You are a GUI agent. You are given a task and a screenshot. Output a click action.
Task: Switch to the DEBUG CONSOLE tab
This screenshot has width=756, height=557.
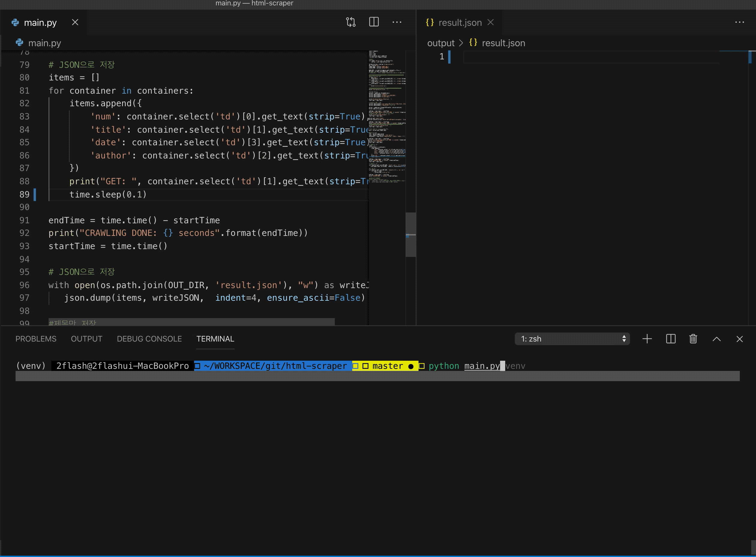149,339
